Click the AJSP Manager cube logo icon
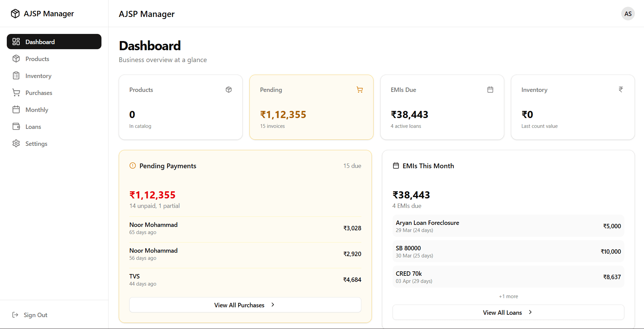644x329 pixels. [x=15, y=14]
